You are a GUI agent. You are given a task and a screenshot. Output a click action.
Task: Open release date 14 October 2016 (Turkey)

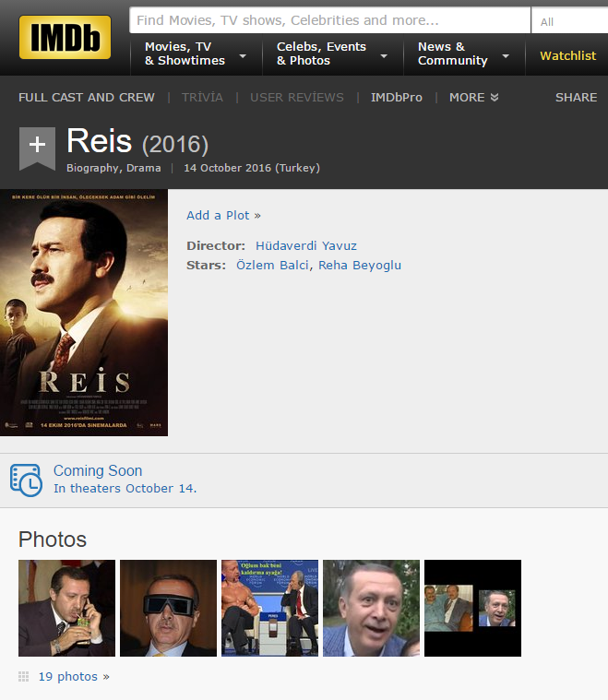[x=252, y=168]
